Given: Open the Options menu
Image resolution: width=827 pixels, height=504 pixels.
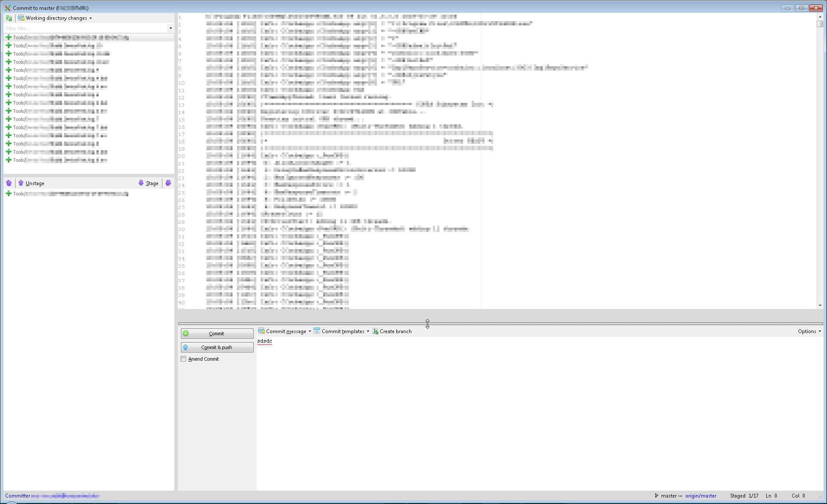Looking at the screenshot, I should [x=809, y=331].
